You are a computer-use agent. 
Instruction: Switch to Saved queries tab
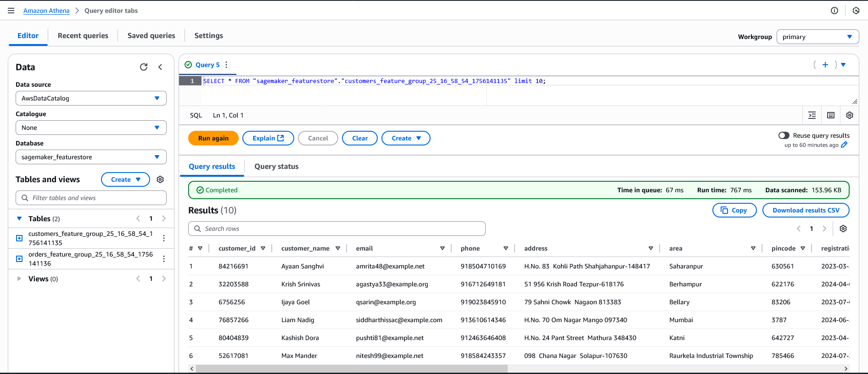coord(151,35)
